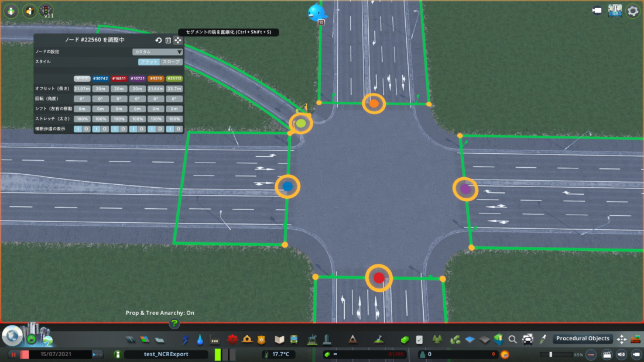Screen dimensions: 644x362
Task: Open the water services panel (droplet icon)
Action: click(200, 339)
